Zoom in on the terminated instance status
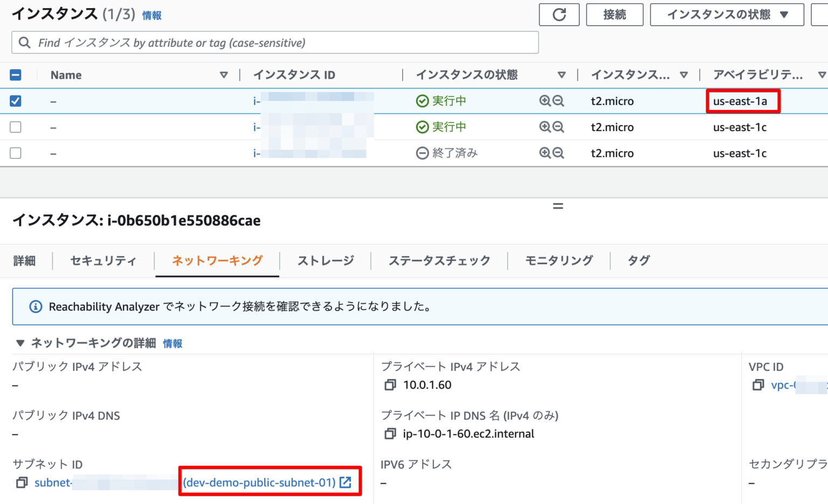This screenshot has height=504, width=828. [545, 153]
